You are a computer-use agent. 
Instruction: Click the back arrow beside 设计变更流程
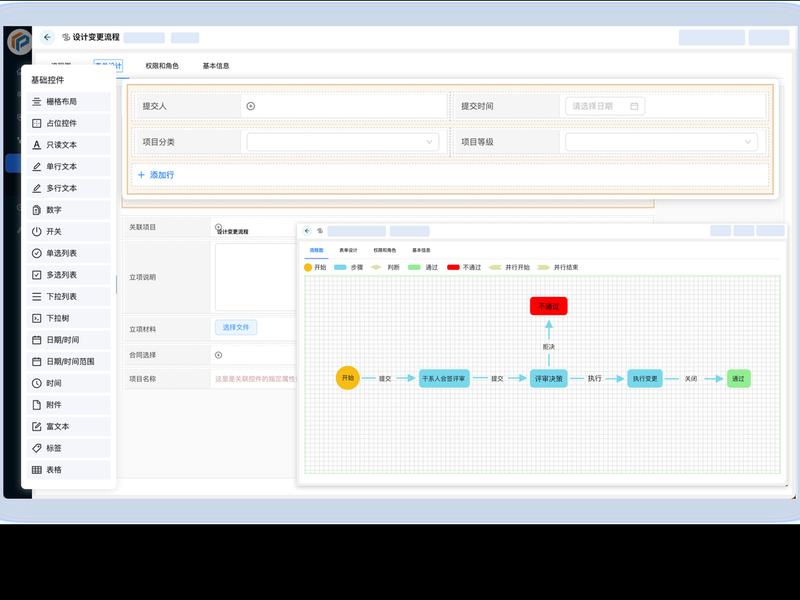pos(47,37)
